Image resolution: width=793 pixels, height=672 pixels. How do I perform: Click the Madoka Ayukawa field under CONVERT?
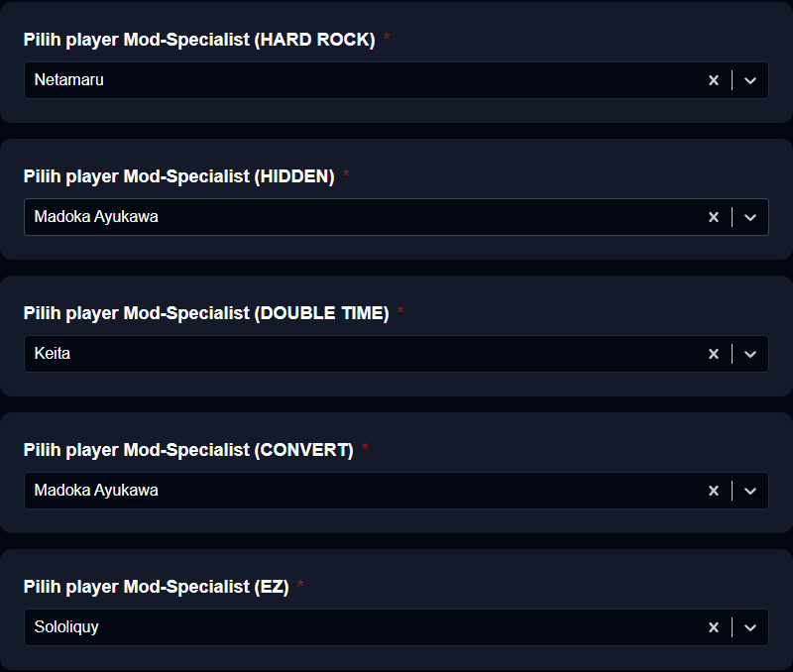[x=396, y=491]
